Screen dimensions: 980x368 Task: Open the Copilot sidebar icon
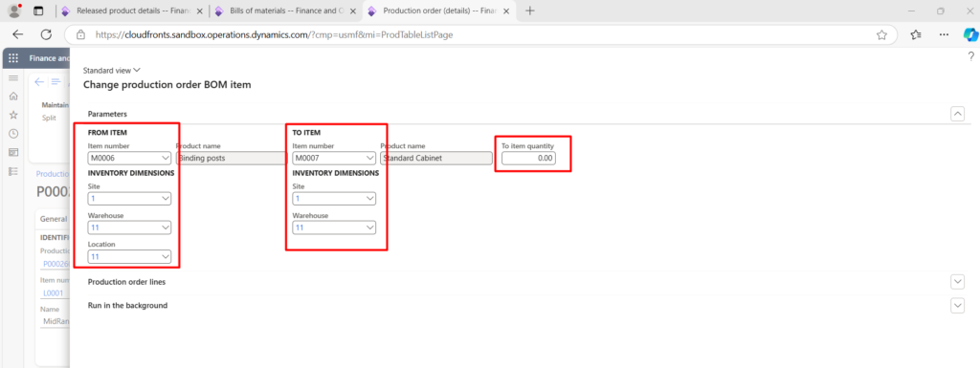click(970, 35)
